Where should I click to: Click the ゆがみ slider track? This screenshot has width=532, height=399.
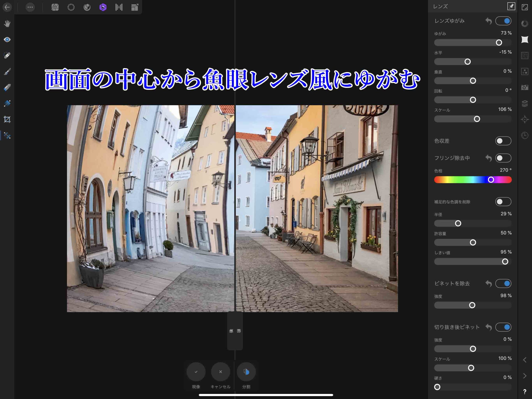click(x=473, y=43)
